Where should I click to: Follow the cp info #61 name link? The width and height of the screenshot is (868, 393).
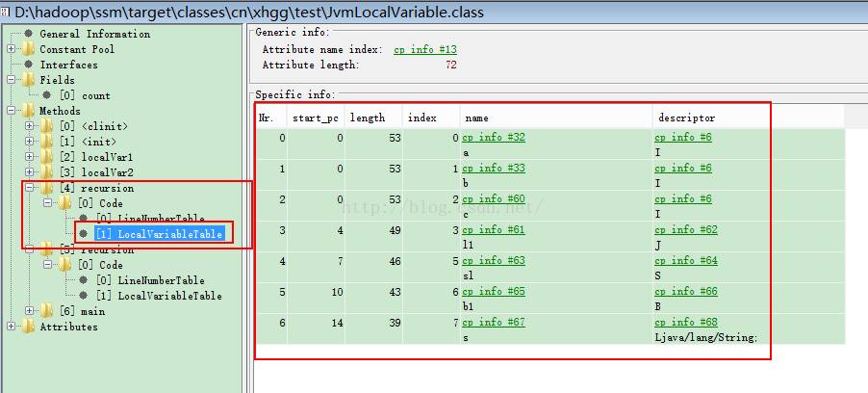[494, 229]
